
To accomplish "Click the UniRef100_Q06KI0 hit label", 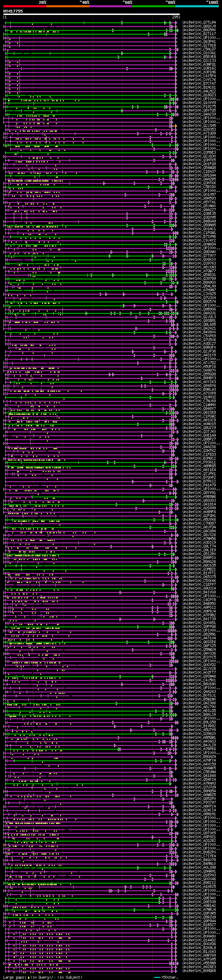I will point(199,259).
